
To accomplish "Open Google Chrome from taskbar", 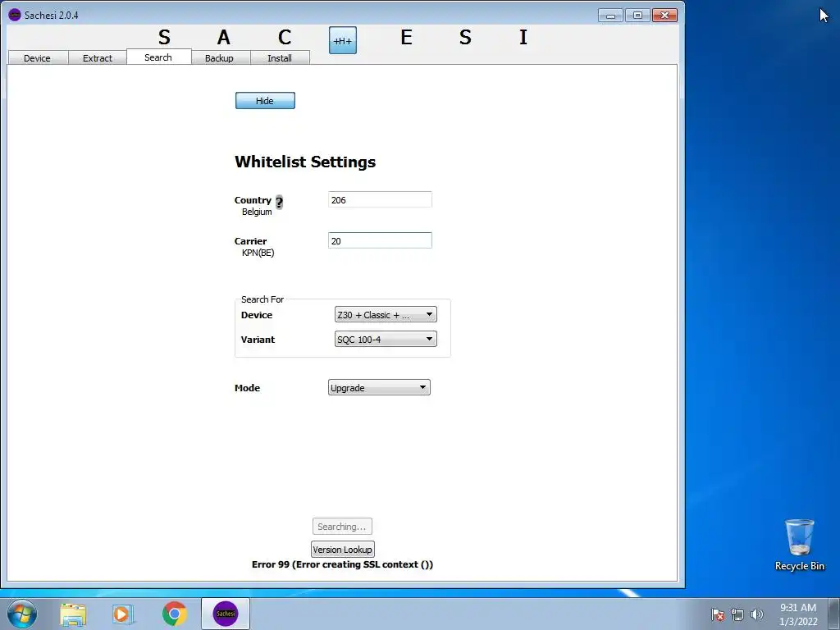I will click(x=174, y=614).
